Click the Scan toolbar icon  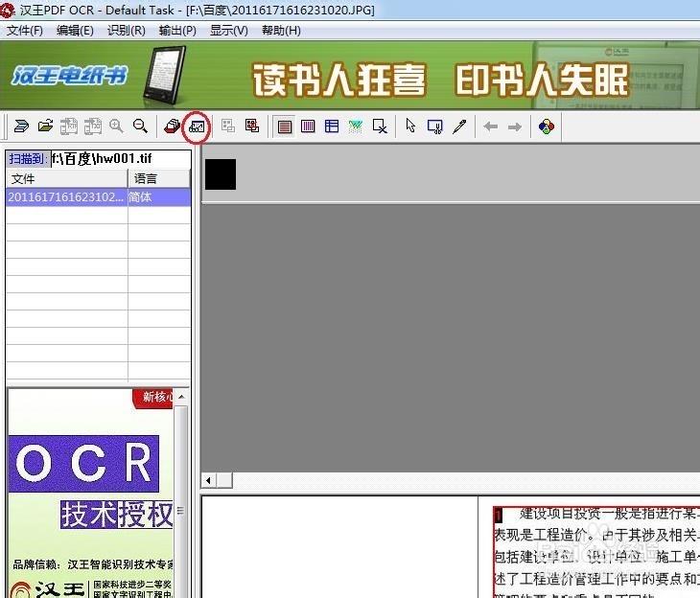(21, 126)
